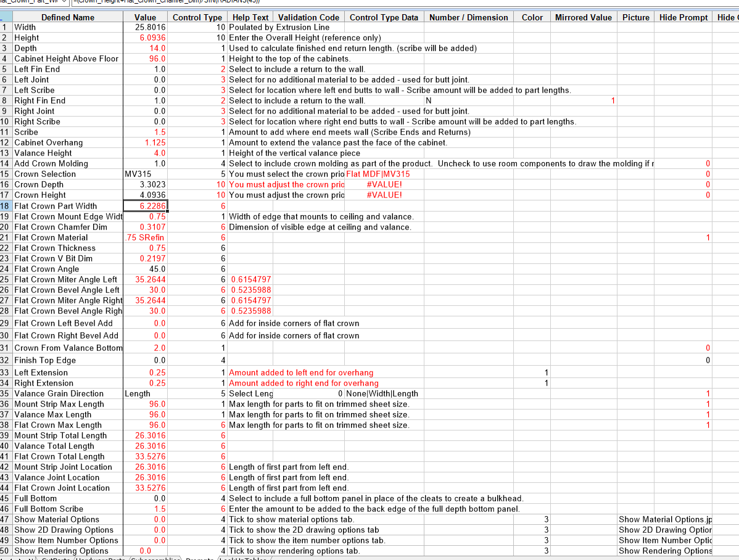Select the Help Text column header
This screenshot has width=739, height=560.
pyautogui.click(x=250, y=17)
